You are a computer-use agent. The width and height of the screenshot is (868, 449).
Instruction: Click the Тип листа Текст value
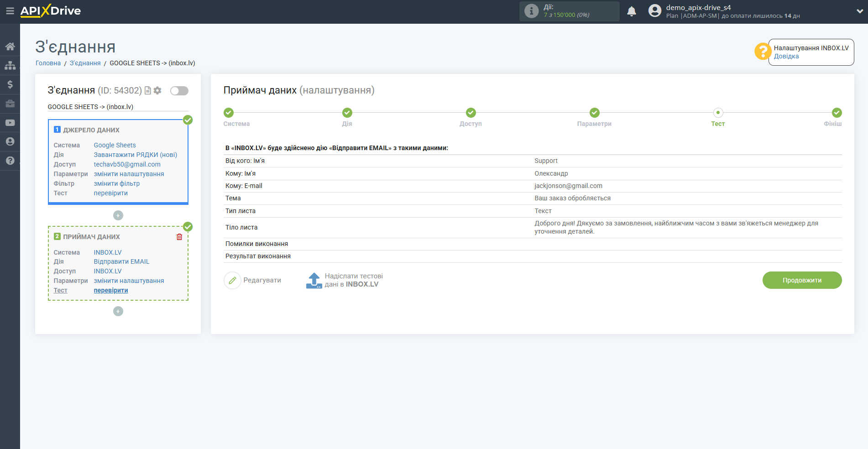tap(543, 211)
